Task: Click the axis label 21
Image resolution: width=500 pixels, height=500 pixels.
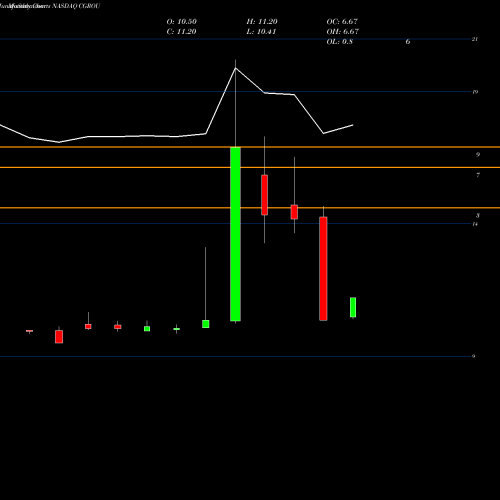Action: click(x=475, y=39)
